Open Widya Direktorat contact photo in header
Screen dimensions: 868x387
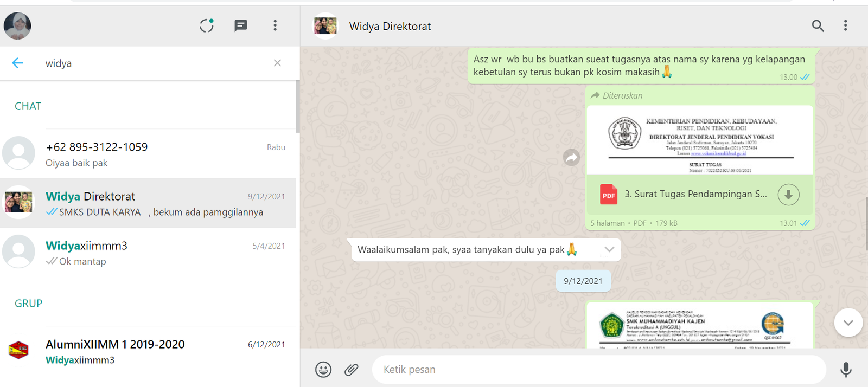pos(325,25)
